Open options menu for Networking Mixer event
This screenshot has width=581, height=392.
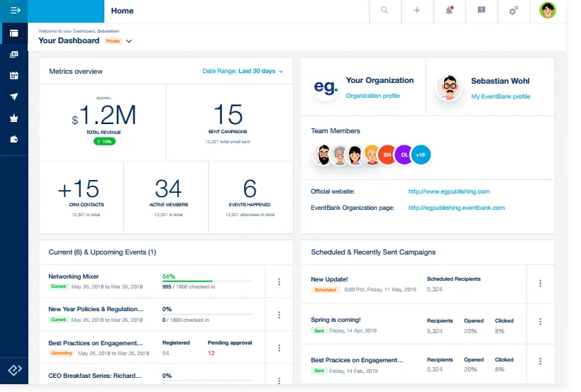279,282
